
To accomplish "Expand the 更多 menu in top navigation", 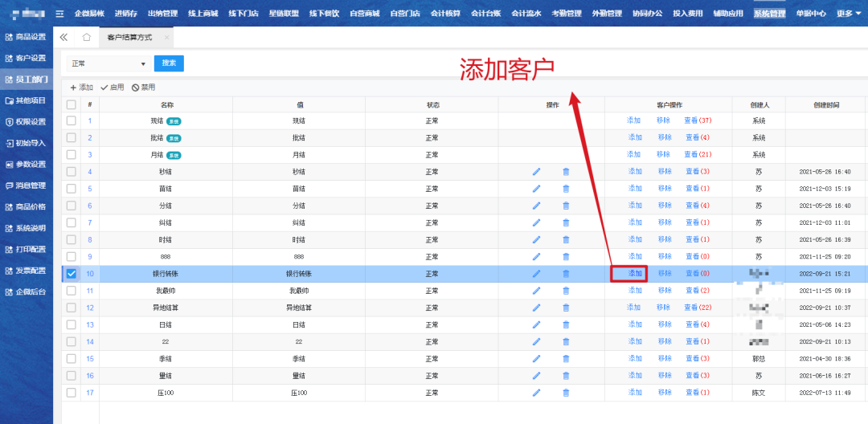I will tap(846, 14).
